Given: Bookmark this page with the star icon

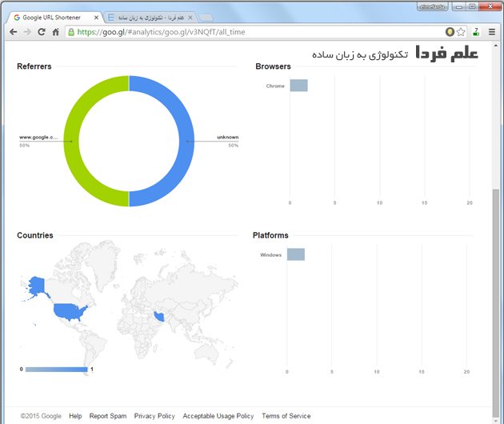Looking at the screenshot, I should [461, 32].
